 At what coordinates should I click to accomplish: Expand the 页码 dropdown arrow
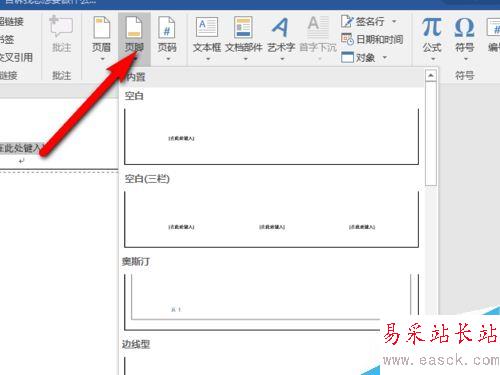pyautogui.click(x=168, y=59)
